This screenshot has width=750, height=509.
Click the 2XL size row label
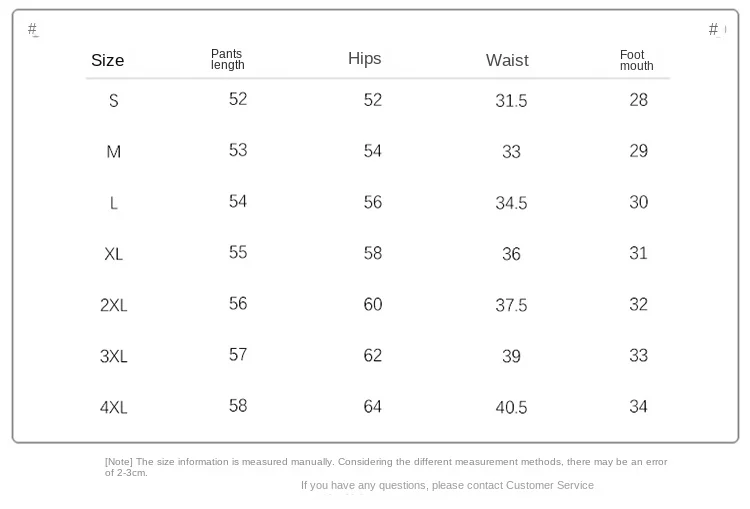(x=114, y=305)
